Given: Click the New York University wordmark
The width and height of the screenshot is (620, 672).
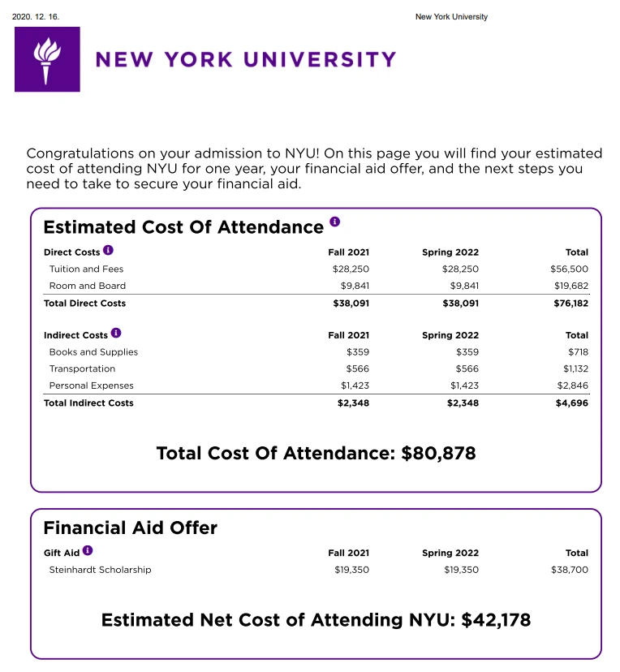Looking at the screenshot, I should (x=246, y=59).
